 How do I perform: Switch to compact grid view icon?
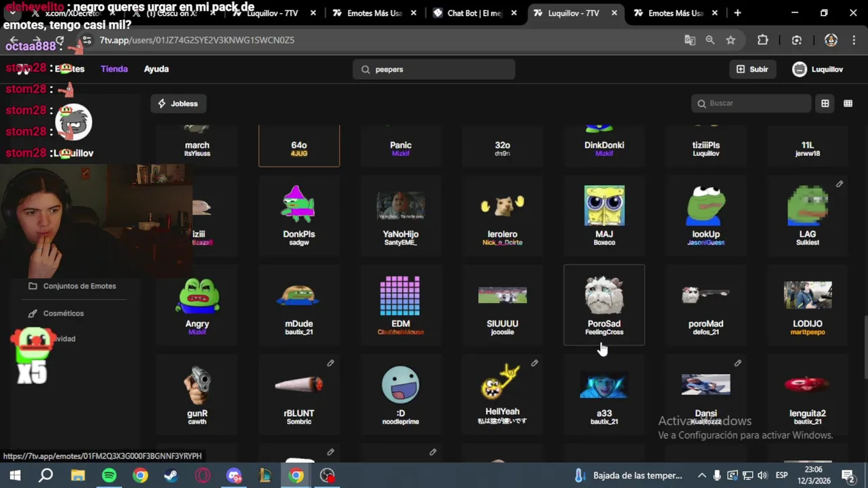tap(848, 103)
